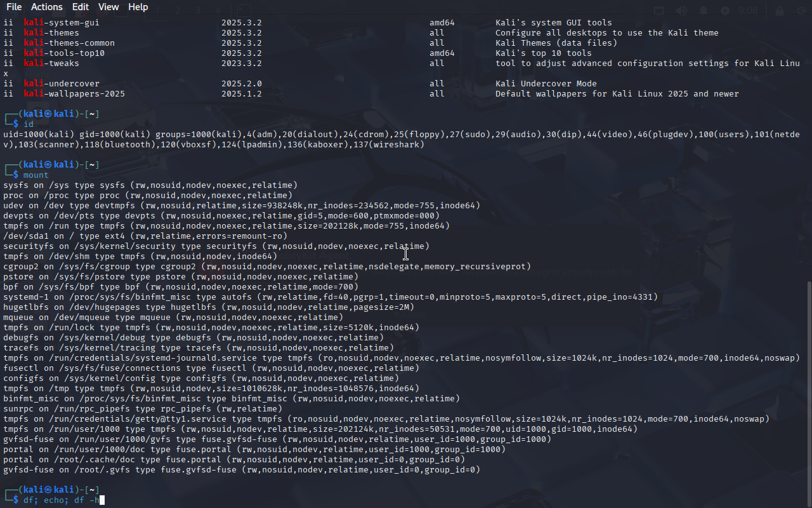Click the 'gvfsd-fuse on /run/user/1000/gvfs' line
The image size is (812, 508).
point(277,439)
